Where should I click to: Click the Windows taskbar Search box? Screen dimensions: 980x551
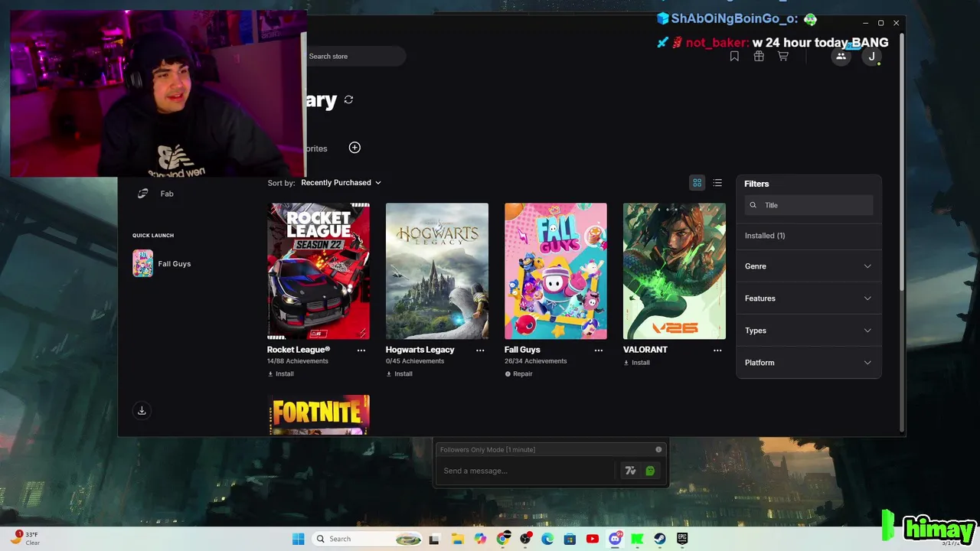coord(367,539)
